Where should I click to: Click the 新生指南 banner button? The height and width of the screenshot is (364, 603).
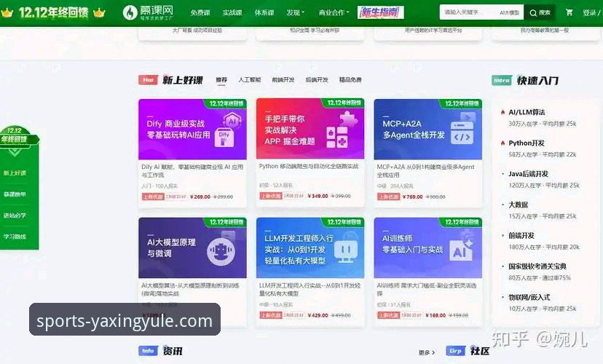click(380, 12)
